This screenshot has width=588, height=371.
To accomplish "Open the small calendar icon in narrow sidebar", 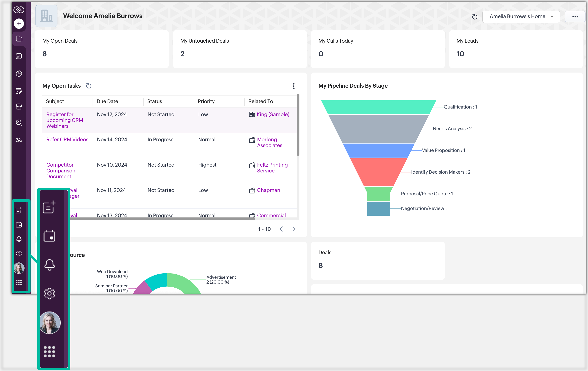I will click(x=19, y=225).
